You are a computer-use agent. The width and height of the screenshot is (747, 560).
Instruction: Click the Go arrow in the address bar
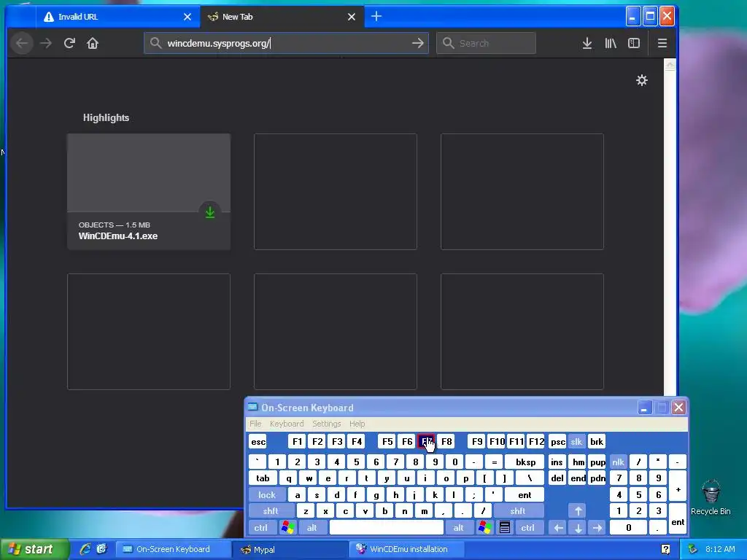[418, 43]
